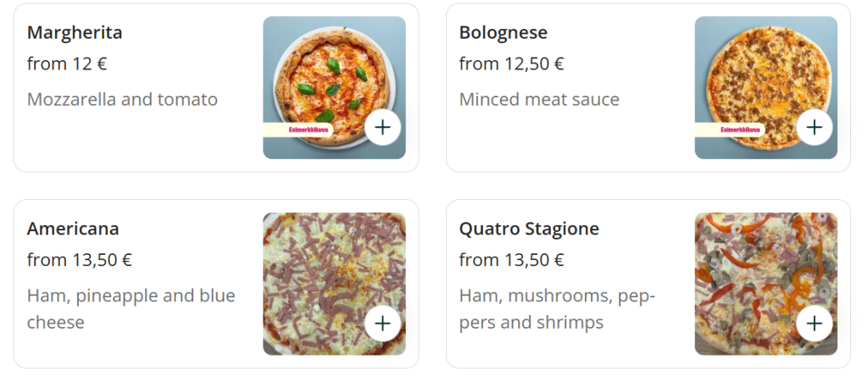View the Quatro Stagione pizza image
868x382 pixels.
click(x=754, y=271)
